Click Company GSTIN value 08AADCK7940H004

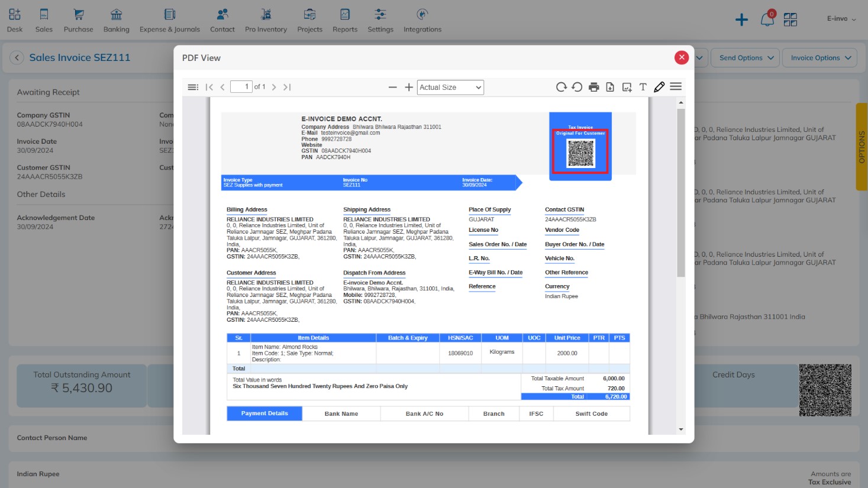pos(50,124)
